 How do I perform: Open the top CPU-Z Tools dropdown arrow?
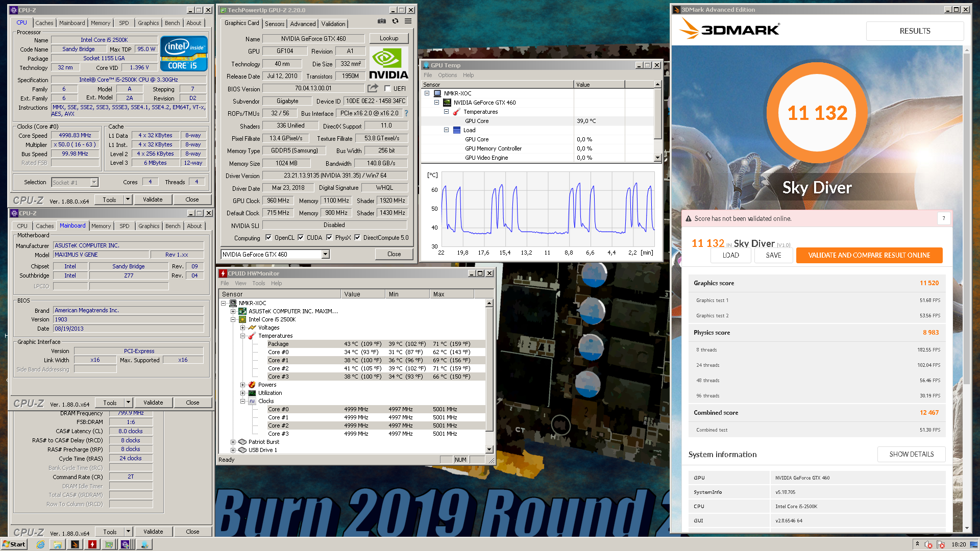pyautogui.click(x=128, y=199)
